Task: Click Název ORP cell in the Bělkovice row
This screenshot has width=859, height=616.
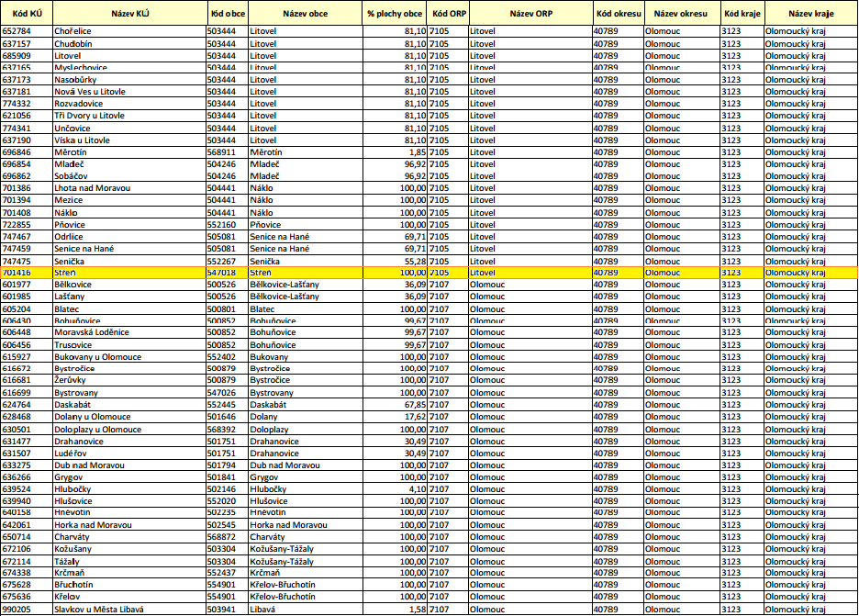Action: coord(530,285)
